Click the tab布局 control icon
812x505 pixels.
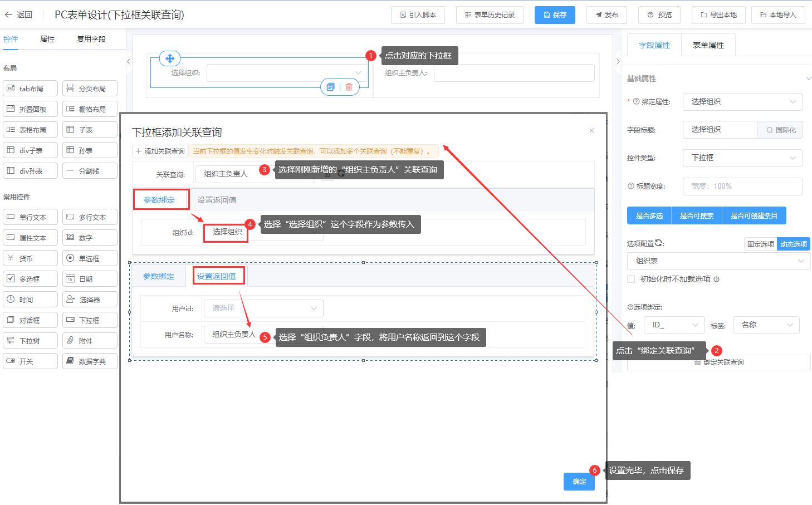tap(11, 89)
